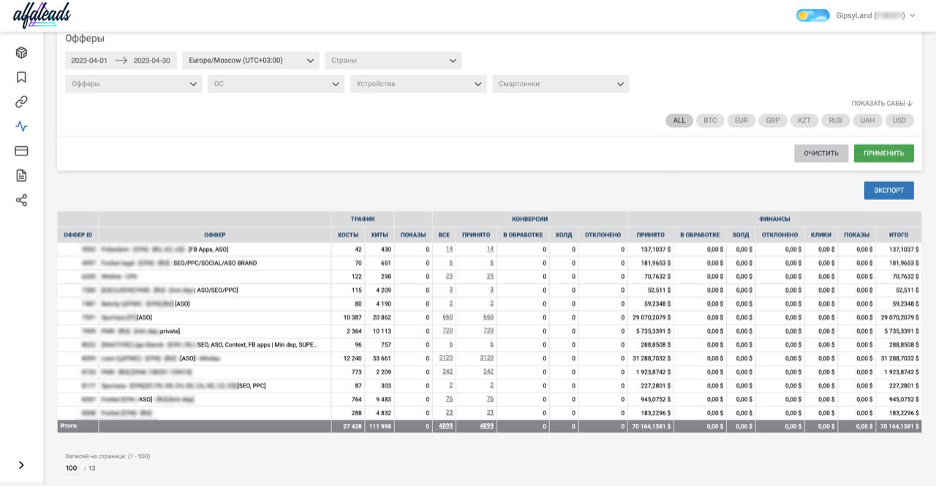Click the ПРИМЕНИТЬ apply button

click(883, 153)
